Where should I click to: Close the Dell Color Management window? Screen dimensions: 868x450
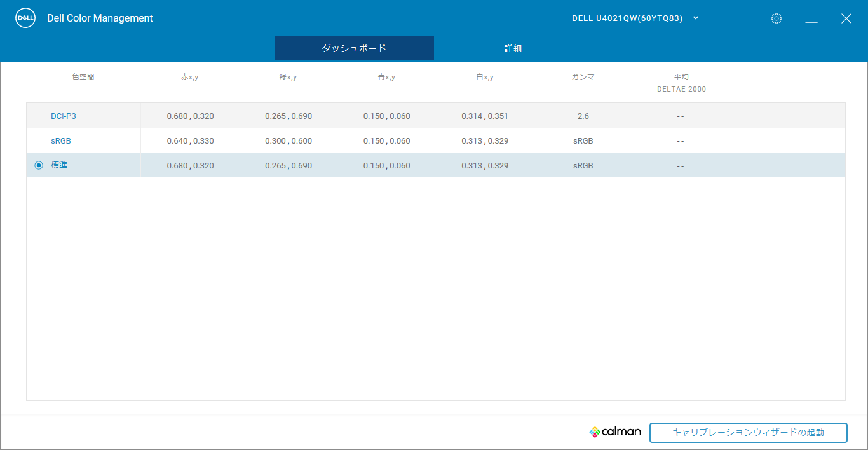[846, 18]
